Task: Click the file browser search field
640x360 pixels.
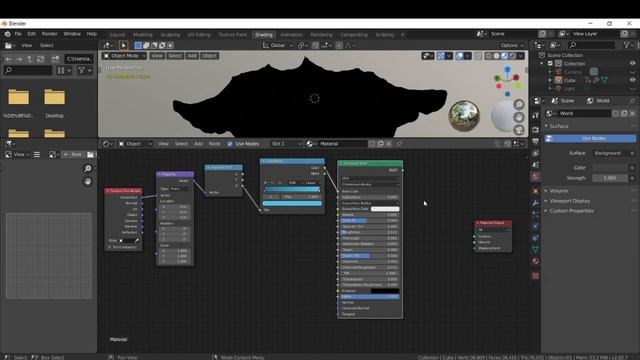Action: pos(28,70)
